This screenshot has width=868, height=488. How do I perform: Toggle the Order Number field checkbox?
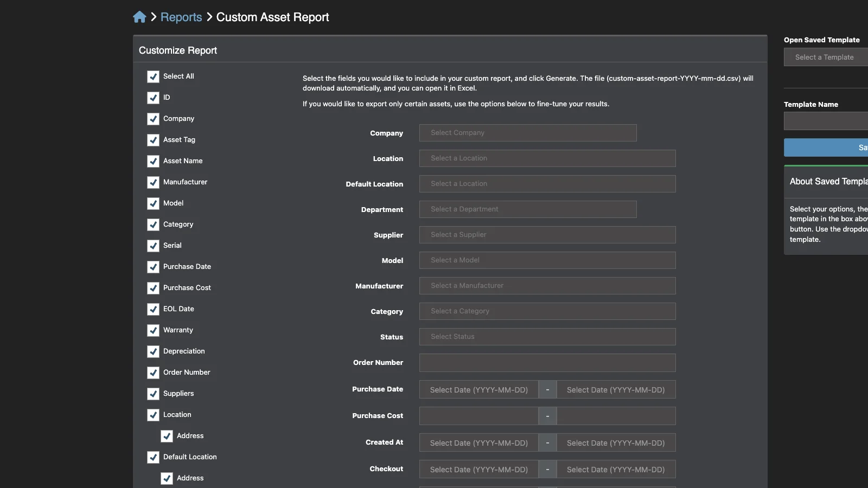coord(153,373)
